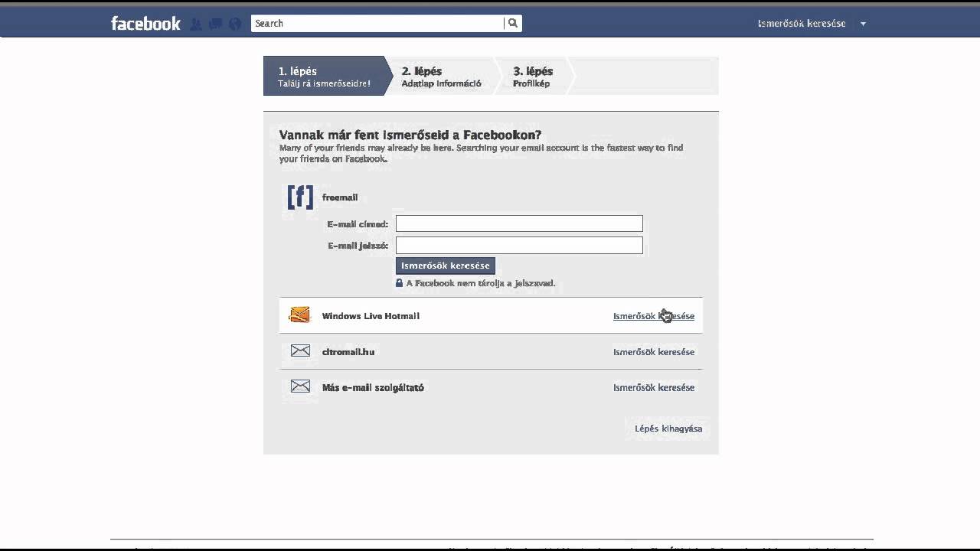Click the Lépés kihagyása link
Viewport: 980px width, 551px height.
[668, 429]
